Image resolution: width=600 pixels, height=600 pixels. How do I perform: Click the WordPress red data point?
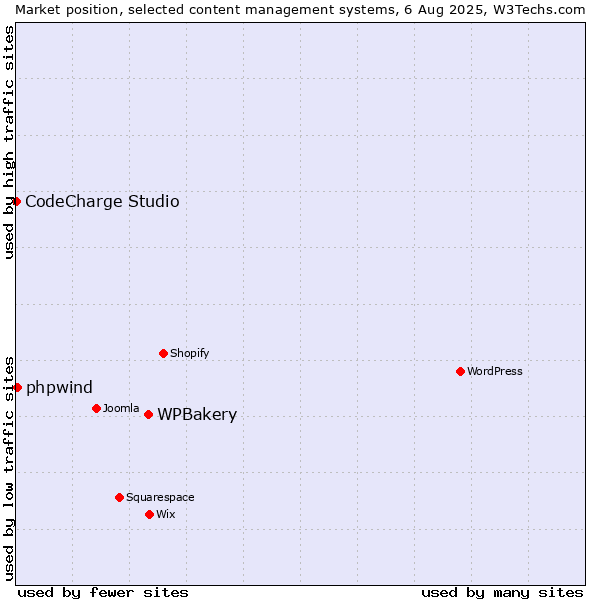click(x=460, y=371)
